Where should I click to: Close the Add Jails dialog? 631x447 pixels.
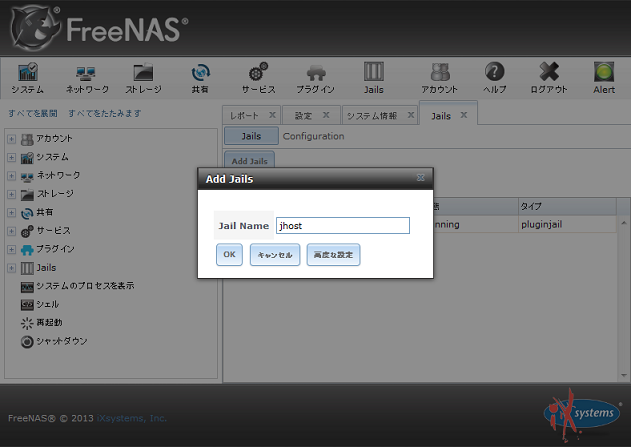tap(421, 177)
